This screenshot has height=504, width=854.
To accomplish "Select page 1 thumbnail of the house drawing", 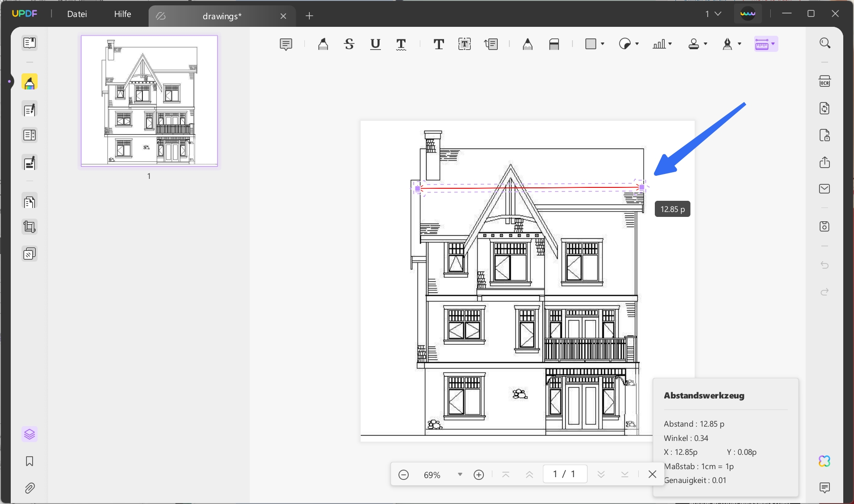I will (x=149, y=101).
